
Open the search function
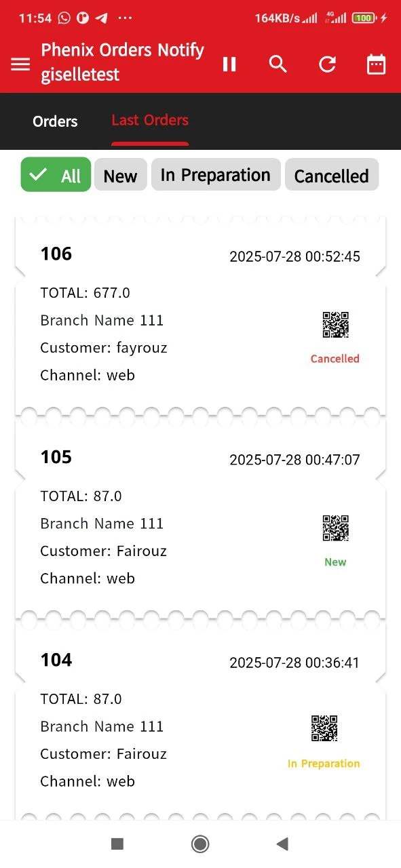[x=278, y=64]
